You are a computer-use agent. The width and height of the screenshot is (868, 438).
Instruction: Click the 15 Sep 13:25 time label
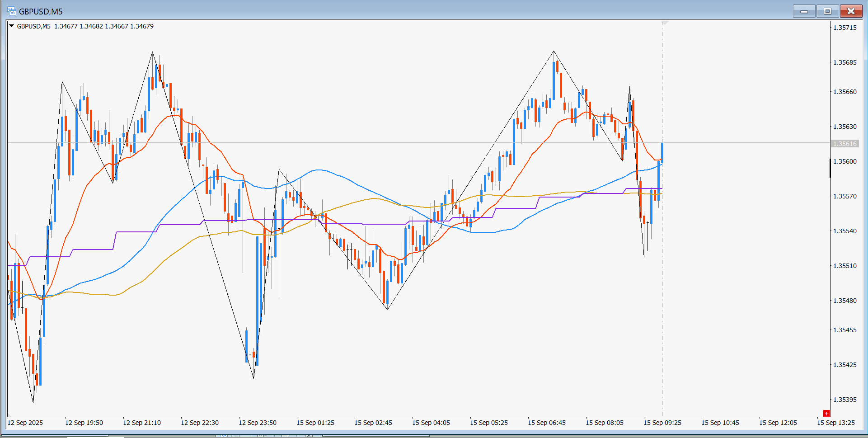(835, 423)
